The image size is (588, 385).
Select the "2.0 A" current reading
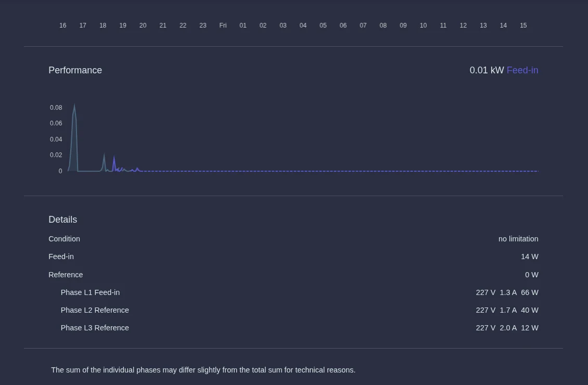pyautogui.click(x=508, y=328)
